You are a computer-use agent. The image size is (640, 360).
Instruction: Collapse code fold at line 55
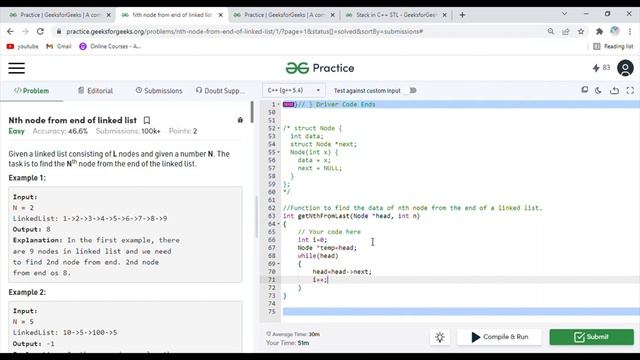(279, 152)
